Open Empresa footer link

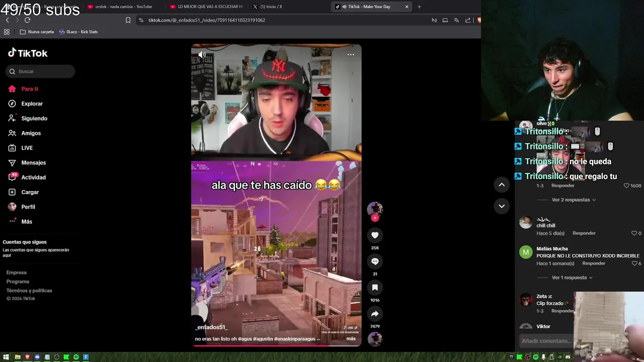(x=16, y=273)
